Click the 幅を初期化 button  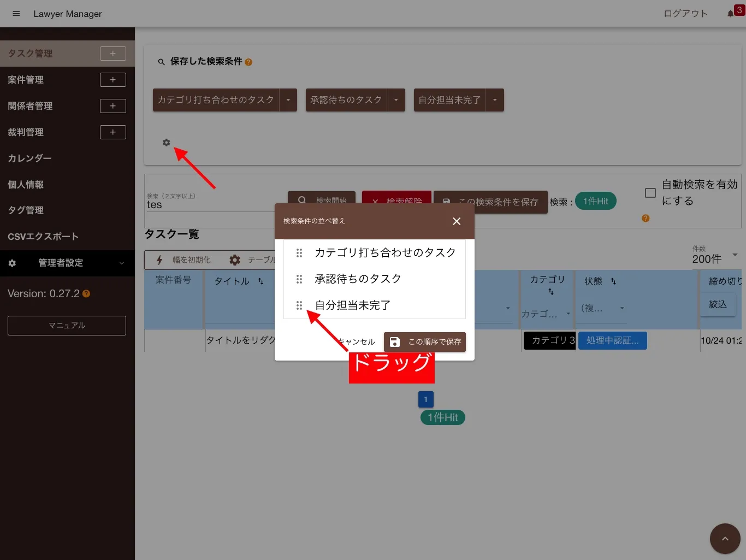pos(183,260)
